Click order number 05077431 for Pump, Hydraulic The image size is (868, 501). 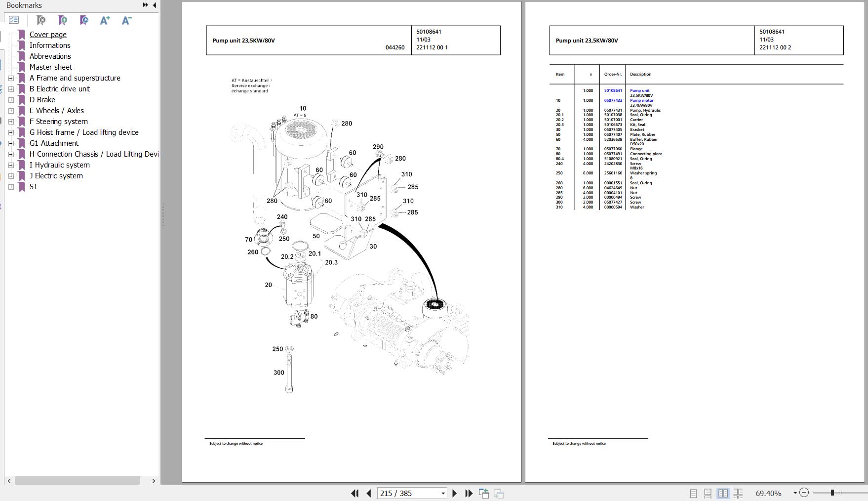(x=613, y=110)
